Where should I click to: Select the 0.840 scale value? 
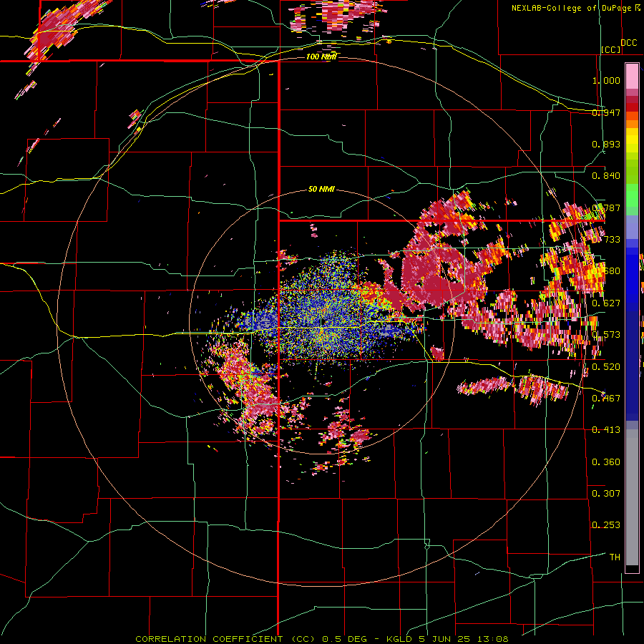(x=606, y=176)
